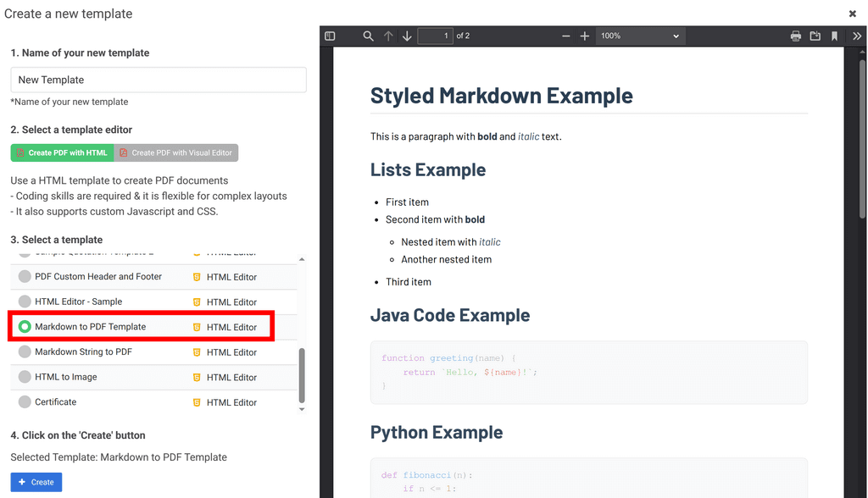Zoom in with the plus icon

[585, 36]
